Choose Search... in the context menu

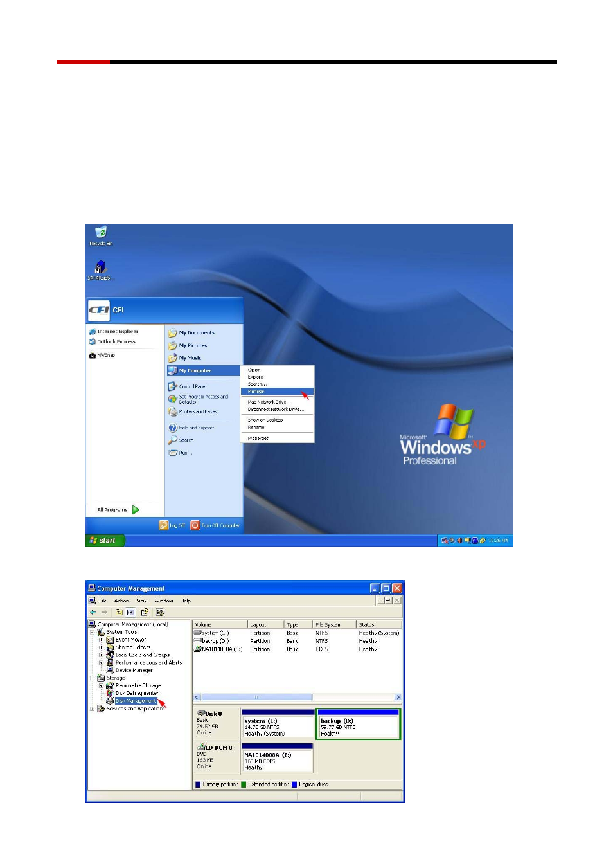[x=257, y=384]
